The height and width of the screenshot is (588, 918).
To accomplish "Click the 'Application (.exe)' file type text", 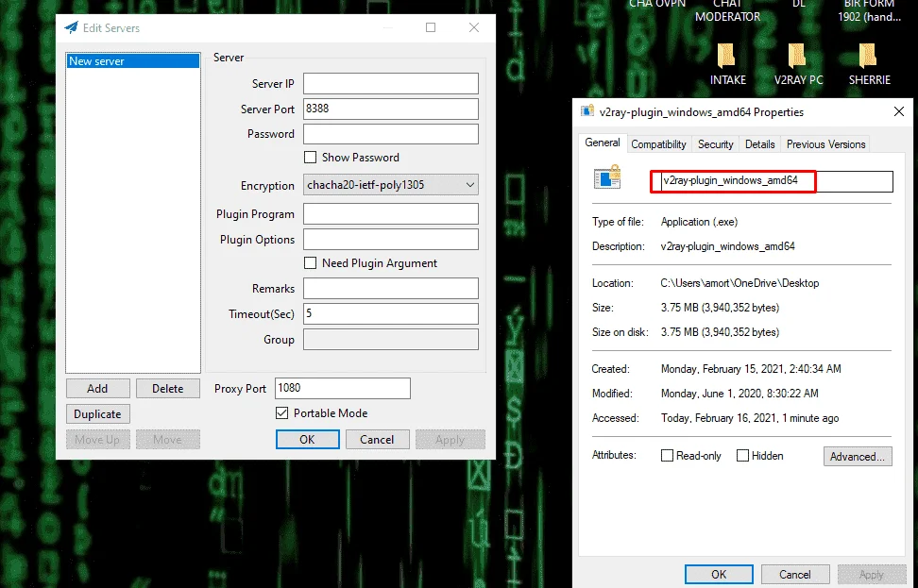I will (699, 222).
